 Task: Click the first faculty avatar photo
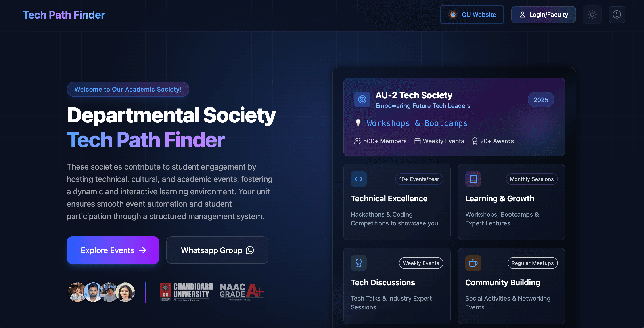click(x=77, y=292)
